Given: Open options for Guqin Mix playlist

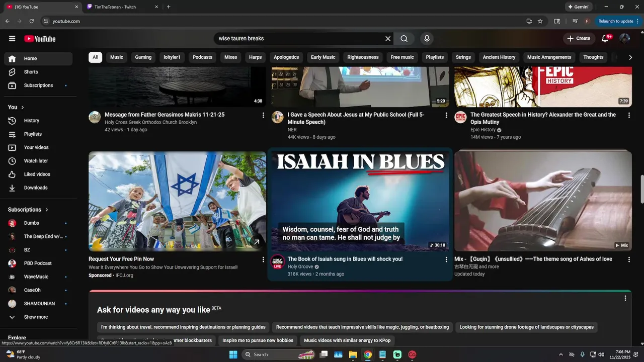Looking at the screenshot, I should pyautogui.click(x=629, y=259).
